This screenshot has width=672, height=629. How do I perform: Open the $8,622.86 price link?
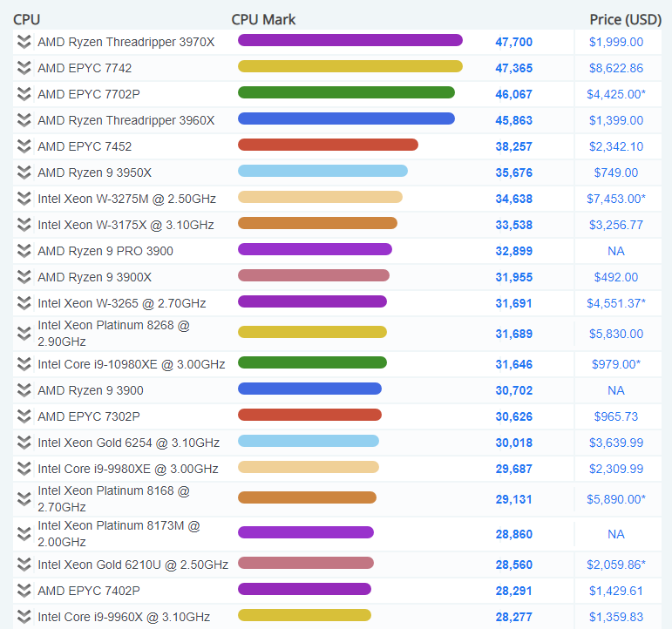[x=616, y=68]
